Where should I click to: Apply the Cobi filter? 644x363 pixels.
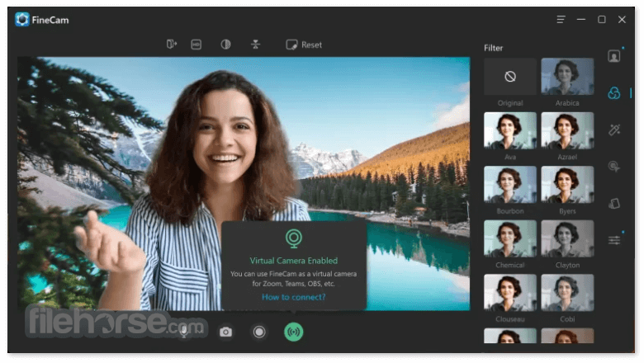[567, 292]
